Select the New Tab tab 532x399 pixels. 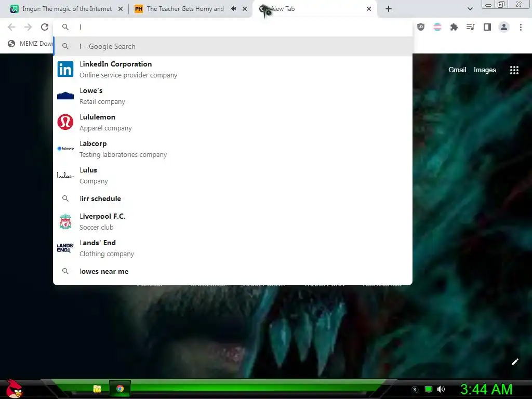point(314,9)
